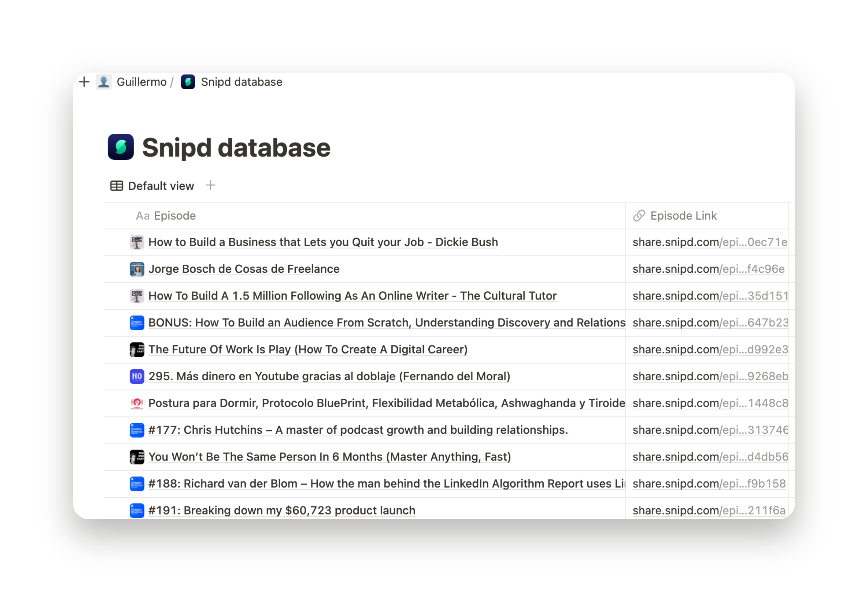
Task: Click the red icon beside Postura para Dormir
Action: (x=137, y=403)
